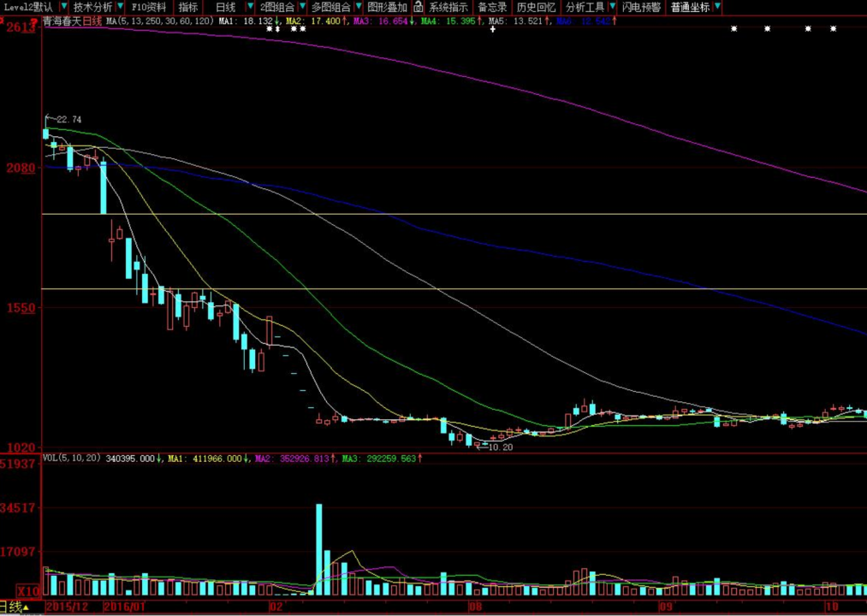867x616 pixels.
Task: Click the blue MA6 readout
Action: point(583,21)
